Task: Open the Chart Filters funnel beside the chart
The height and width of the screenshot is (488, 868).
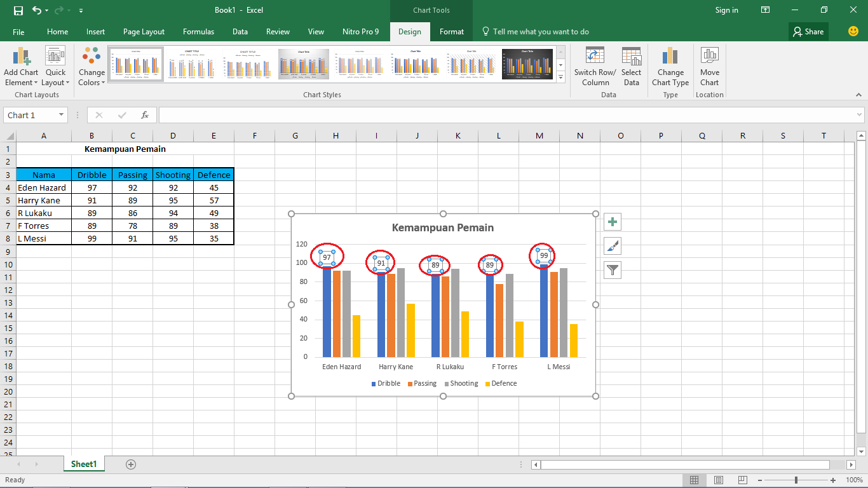Action: [x=612, y=270]
